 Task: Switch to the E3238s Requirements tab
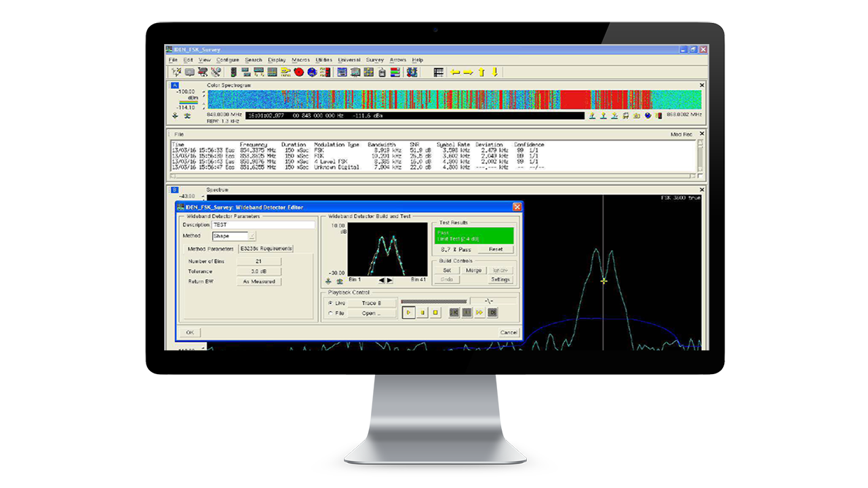[265, 249]
